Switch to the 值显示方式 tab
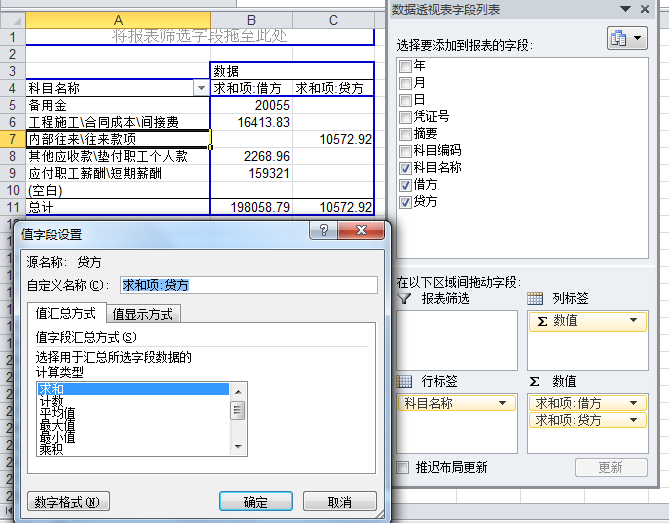Viewport: 669px width, 523px height. 142,313
